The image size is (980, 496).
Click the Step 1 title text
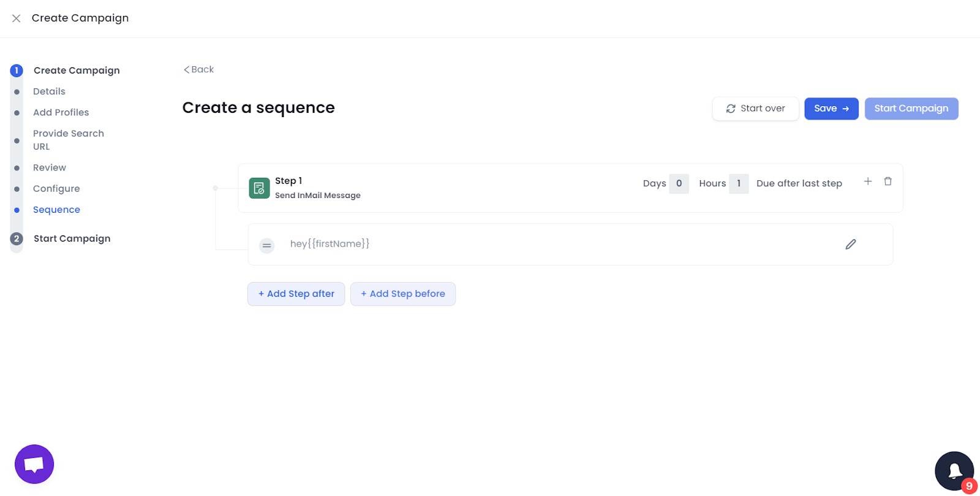[288, 181]
